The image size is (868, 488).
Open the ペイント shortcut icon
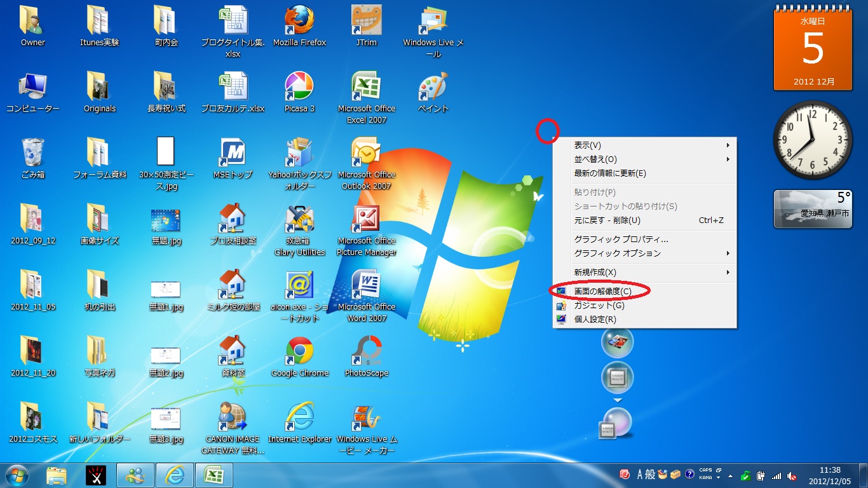(433, 93)
